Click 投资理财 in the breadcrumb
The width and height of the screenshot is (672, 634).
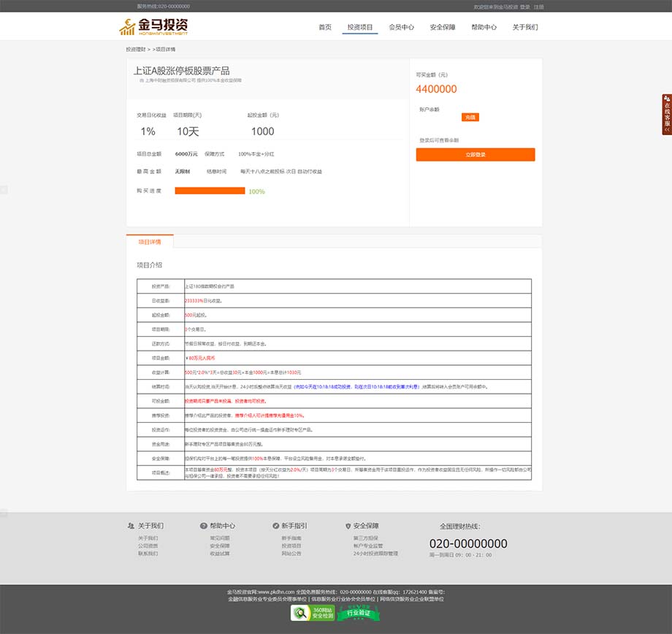(135, 49)
